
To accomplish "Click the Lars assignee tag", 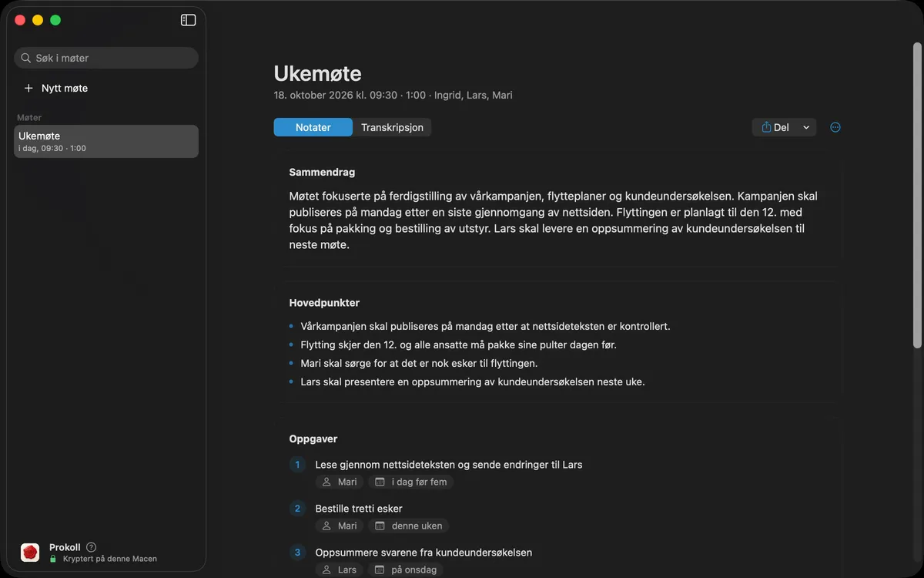I will (340, 570).
